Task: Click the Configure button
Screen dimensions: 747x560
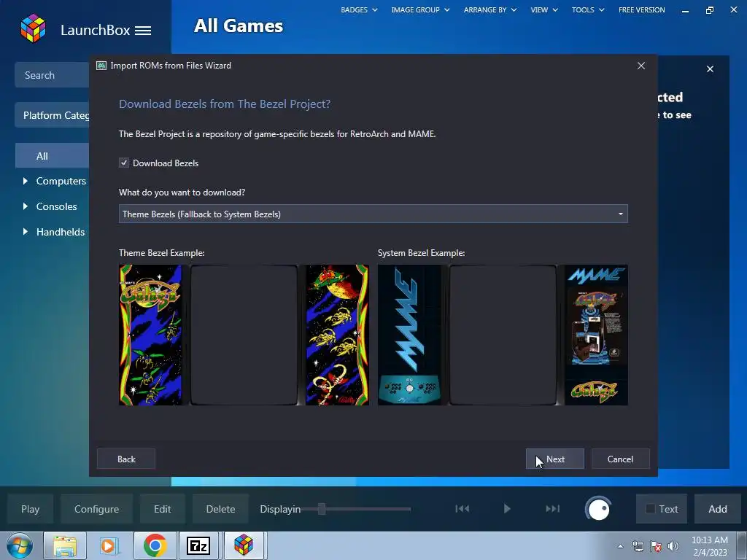Action: click(x=96, y=509)
